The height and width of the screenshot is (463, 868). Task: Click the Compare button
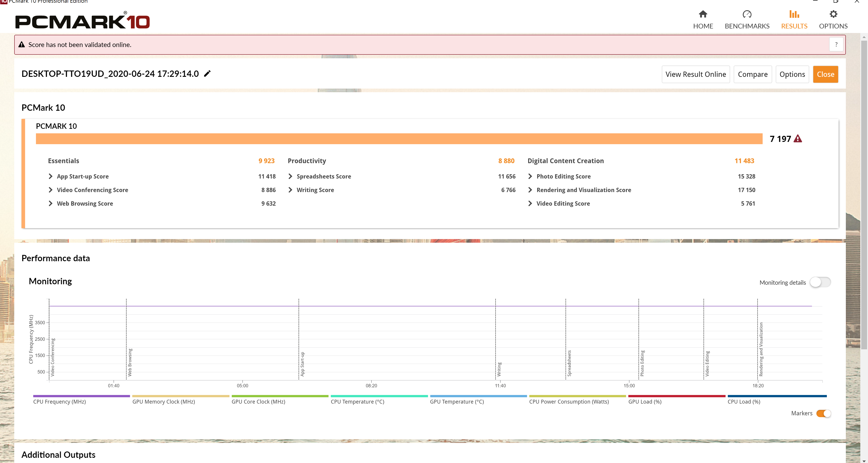pos(752,74)
